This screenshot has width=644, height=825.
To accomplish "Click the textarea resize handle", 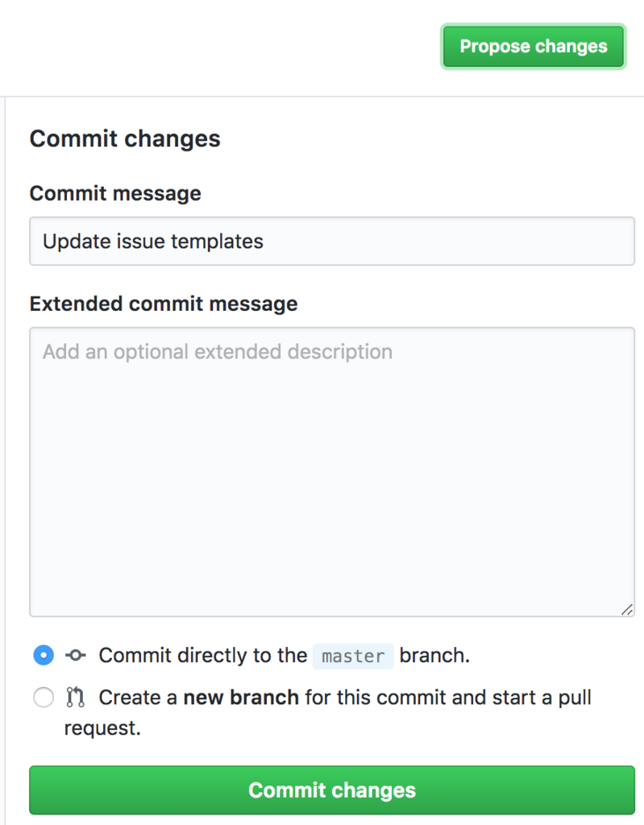I will tap(626, 610).
